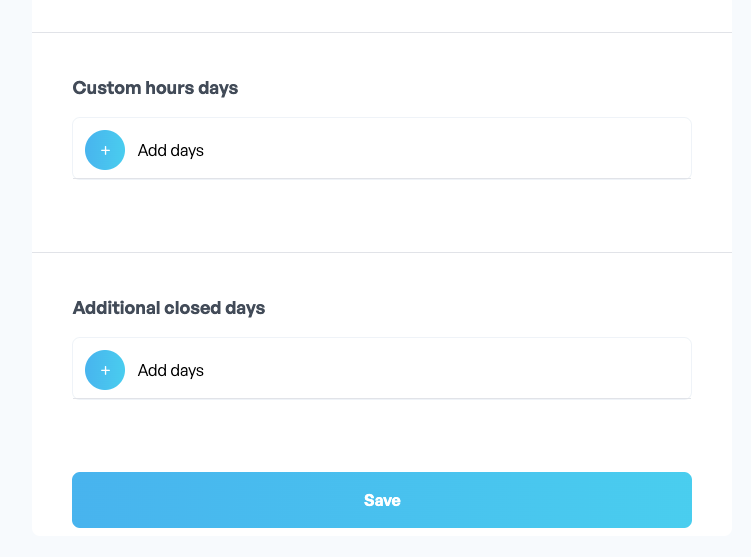Click the plus icon under Additional closed days

point(105,370)
